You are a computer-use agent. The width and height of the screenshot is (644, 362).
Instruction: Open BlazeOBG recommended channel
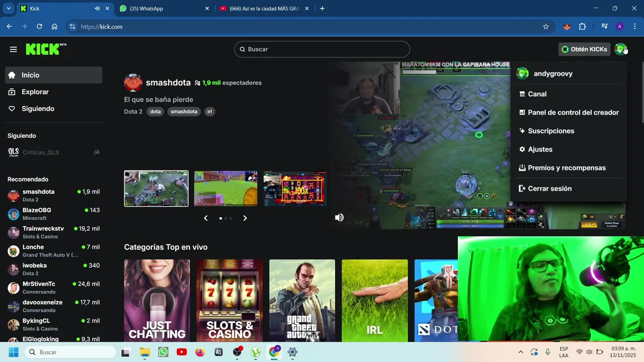pos(54,214)
